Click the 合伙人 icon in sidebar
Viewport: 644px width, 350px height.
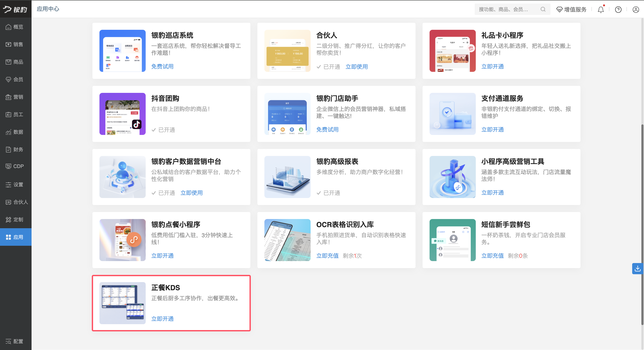tap(9, 202)
